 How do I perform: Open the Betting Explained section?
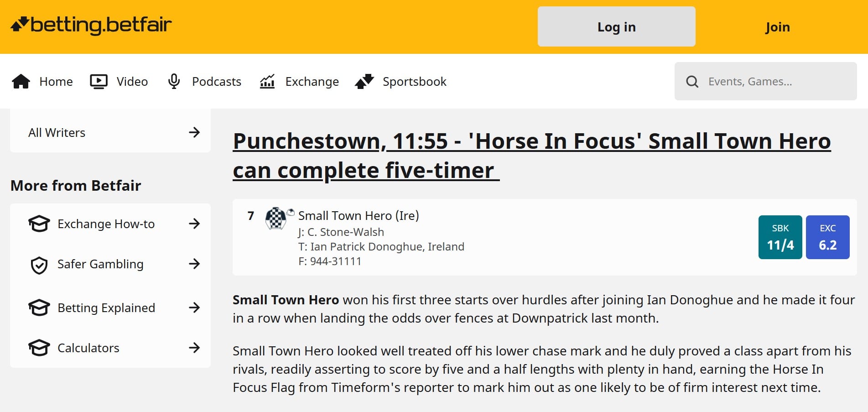coord(106,308)
